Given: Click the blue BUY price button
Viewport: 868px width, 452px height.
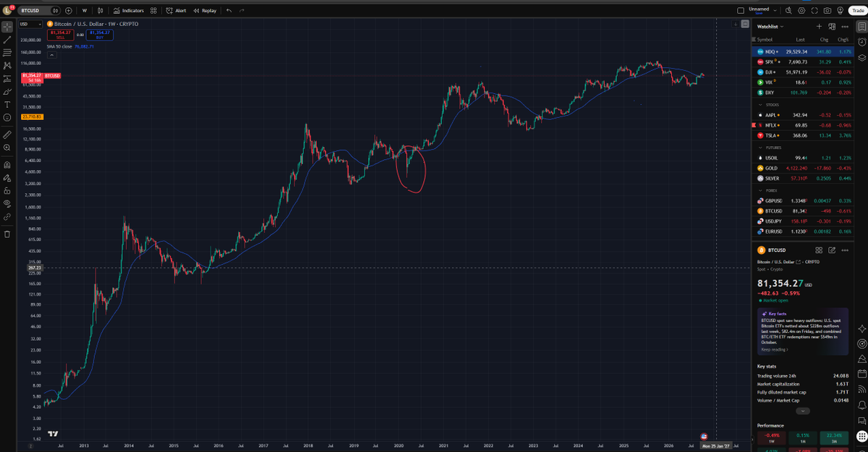Looking at the screenshot, I should coord(100,33).
